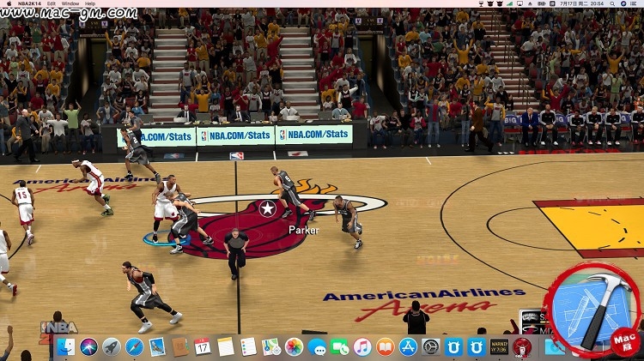Viewport: 644px width, 361px height.
Task: Open Maps icon in Dock
Action: [271, 347]
